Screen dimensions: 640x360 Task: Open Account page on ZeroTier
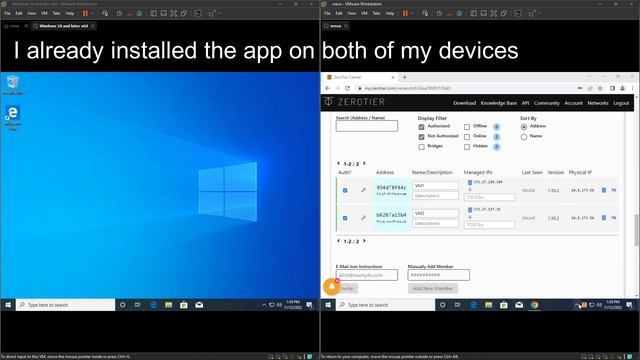pyautogui.click(x=573, y=103)
